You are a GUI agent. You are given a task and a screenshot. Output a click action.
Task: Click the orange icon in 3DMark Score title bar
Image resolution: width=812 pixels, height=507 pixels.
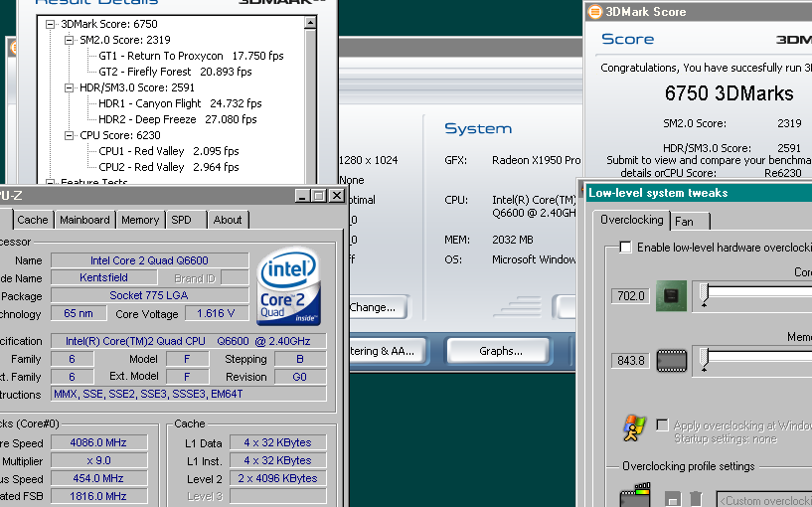pyautogui.click(x=595, y=11)
